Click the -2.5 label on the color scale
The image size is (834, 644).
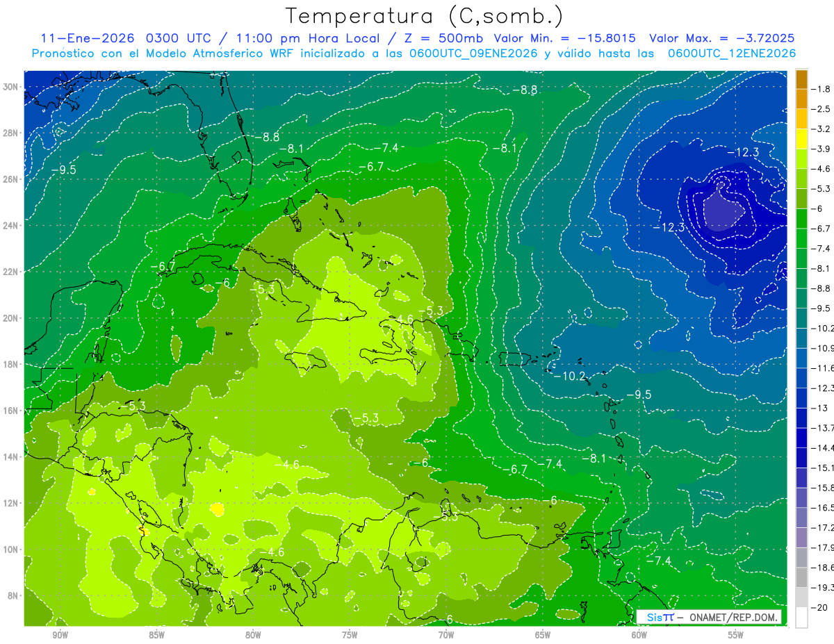tap(821, 109)
